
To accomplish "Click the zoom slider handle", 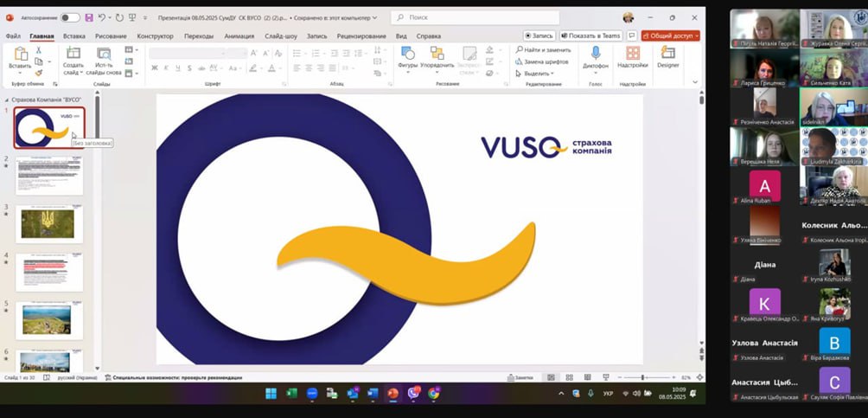I will (642, 377).
